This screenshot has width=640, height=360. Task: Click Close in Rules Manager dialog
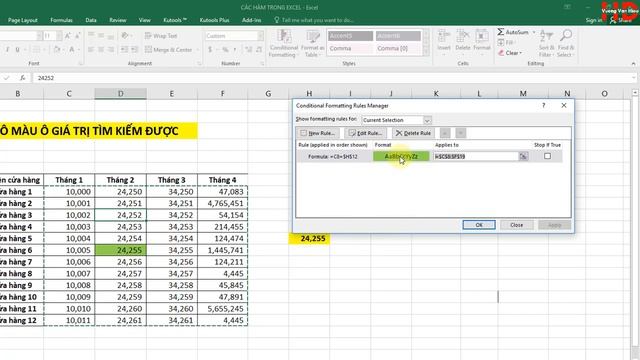coord(516,225)
